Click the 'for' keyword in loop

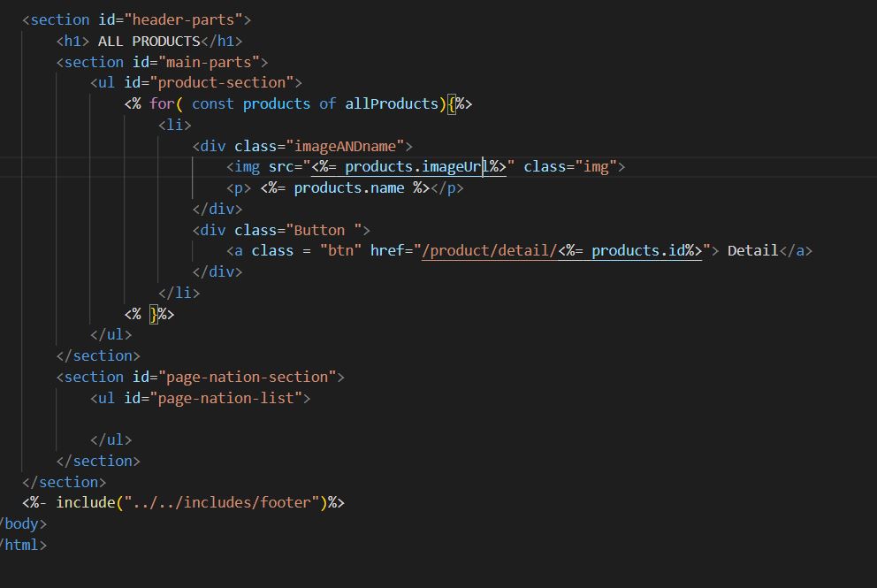point(162,104)
